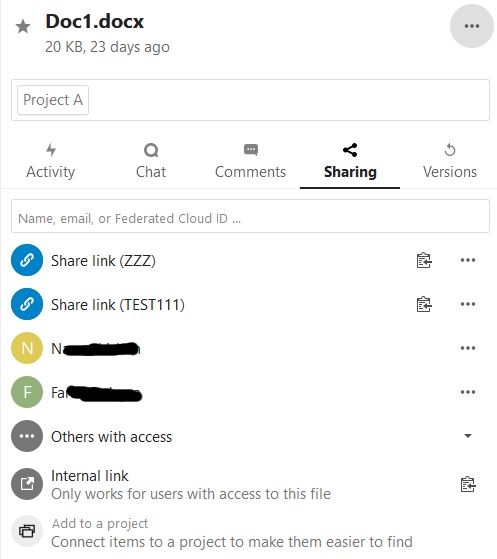Open share options for user N

[468, 348]
